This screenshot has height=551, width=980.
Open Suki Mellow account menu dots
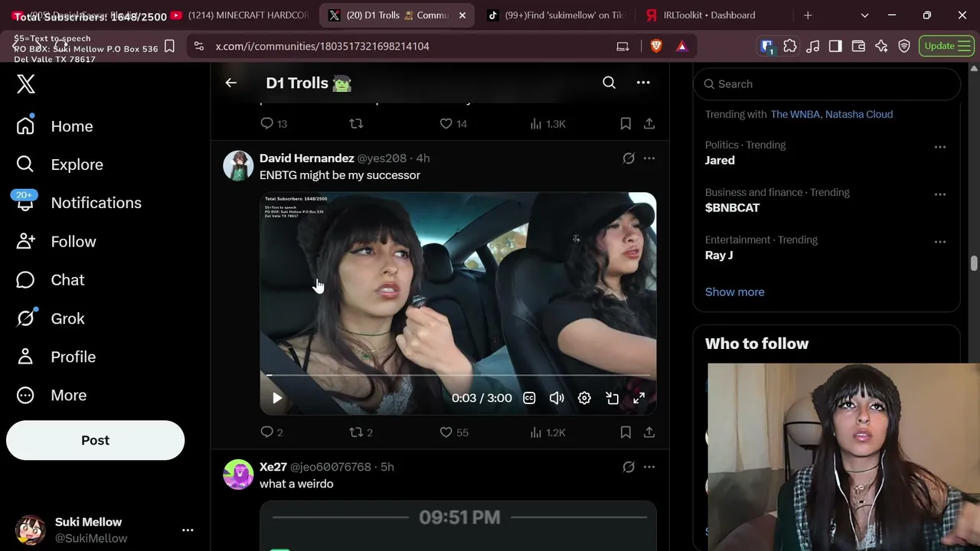click(188, 530)
